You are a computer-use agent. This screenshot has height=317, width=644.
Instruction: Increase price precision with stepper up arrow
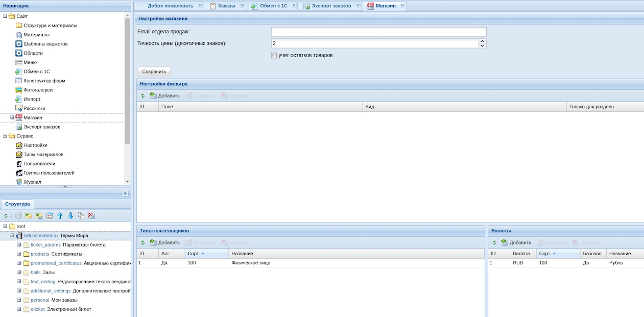[x=482, y=41]
